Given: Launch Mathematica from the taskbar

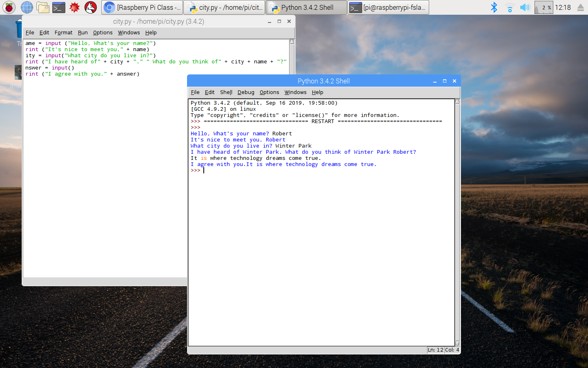Looking at the screenshot, I should [74, 7].
